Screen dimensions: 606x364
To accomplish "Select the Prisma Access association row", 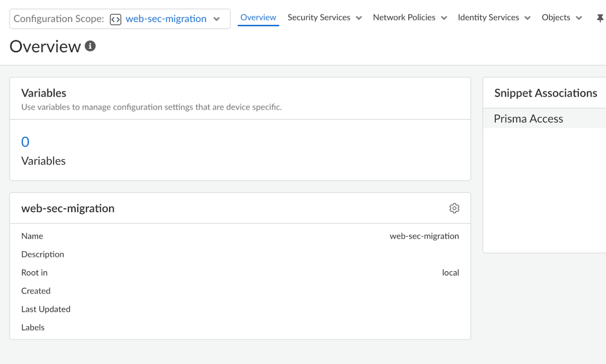I will click(x=528, y=119).
